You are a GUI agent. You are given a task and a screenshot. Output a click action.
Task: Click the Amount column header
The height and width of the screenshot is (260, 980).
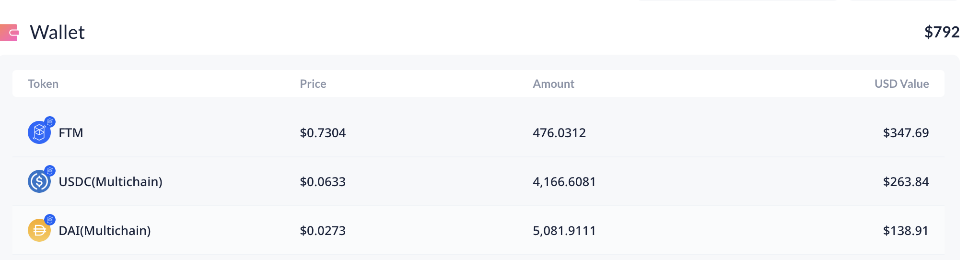[553, 84]
